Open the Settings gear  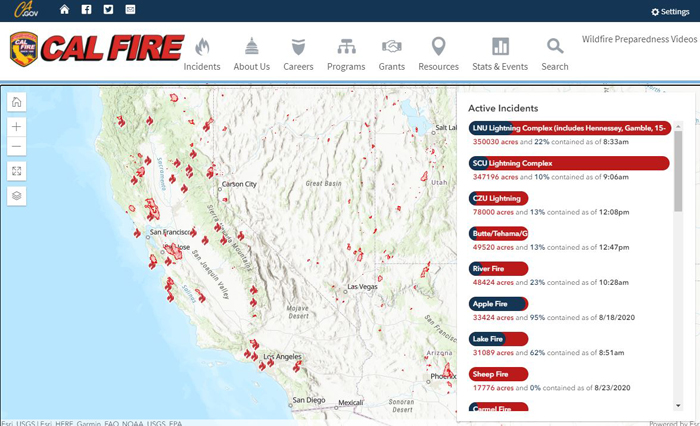pos(670,12)
